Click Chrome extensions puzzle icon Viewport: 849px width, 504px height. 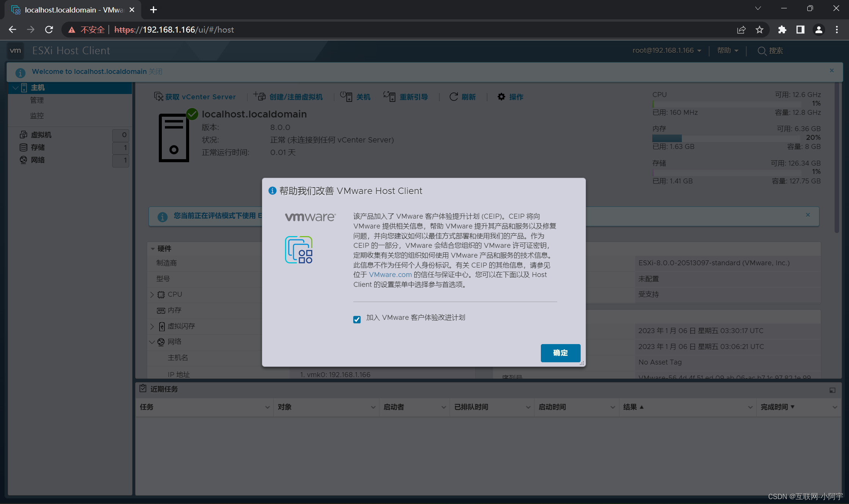click(x=782, y=30)
